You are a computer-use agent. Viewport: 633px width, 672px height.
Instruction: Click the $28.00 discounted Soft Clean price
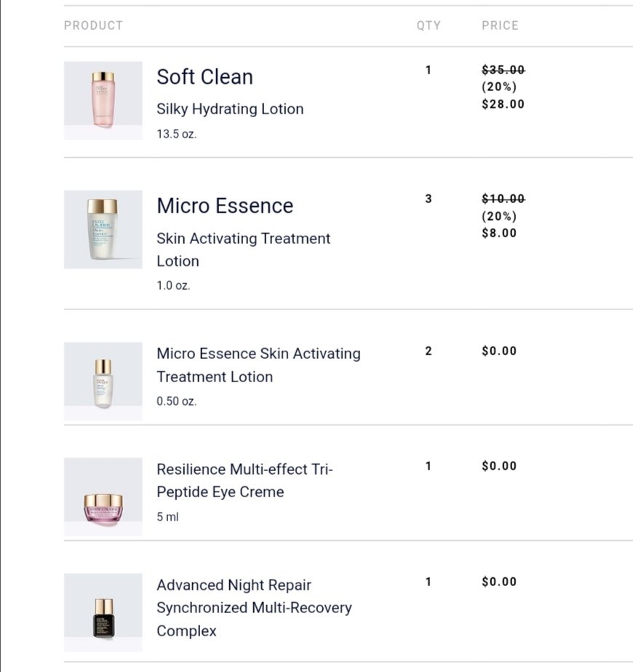click(x=503, y=104)
